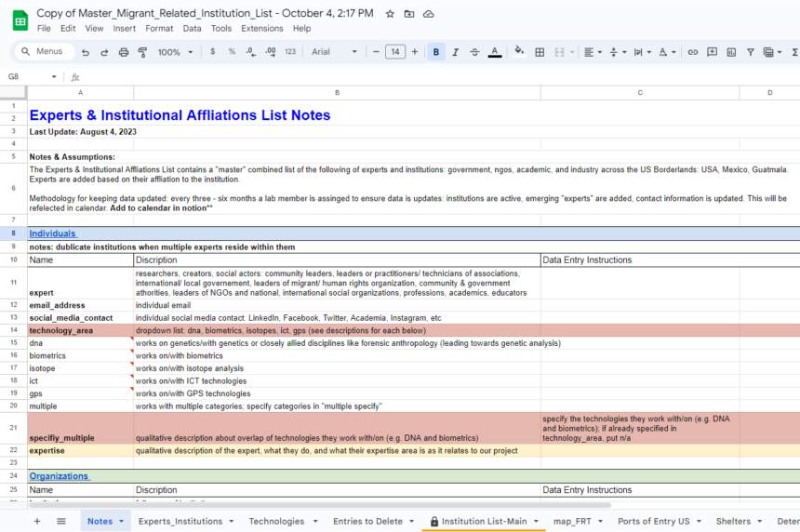Format as percent

232,51
